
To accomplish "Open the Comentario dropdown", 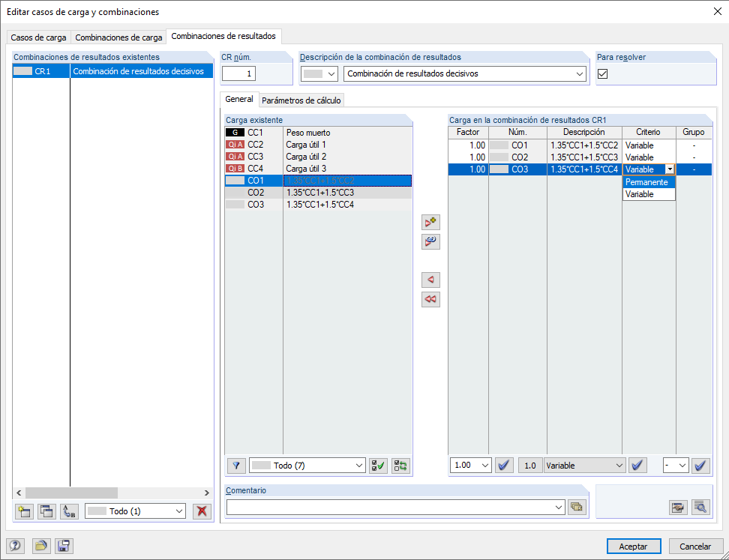I will pos(559,507).
